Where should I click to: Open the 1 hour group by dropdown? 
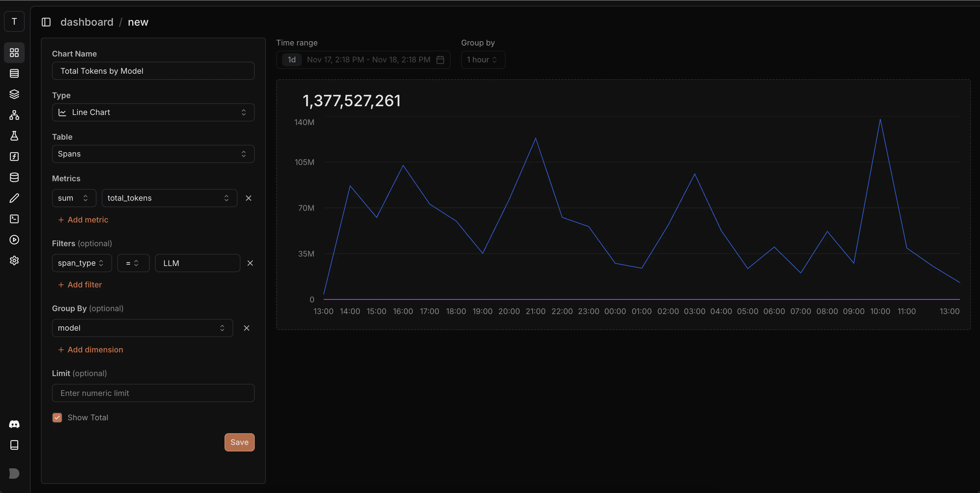(483, 60)
